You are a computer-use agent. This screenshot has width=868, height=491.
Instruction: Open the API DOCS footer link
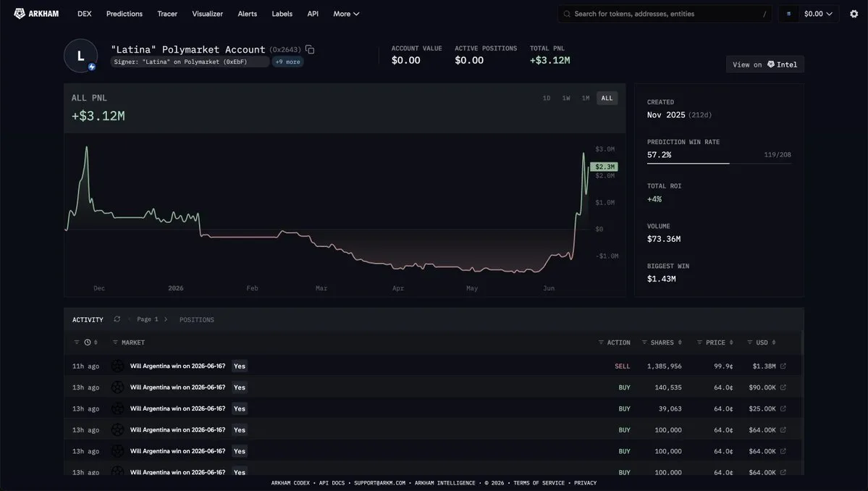[x=332, y=483]
